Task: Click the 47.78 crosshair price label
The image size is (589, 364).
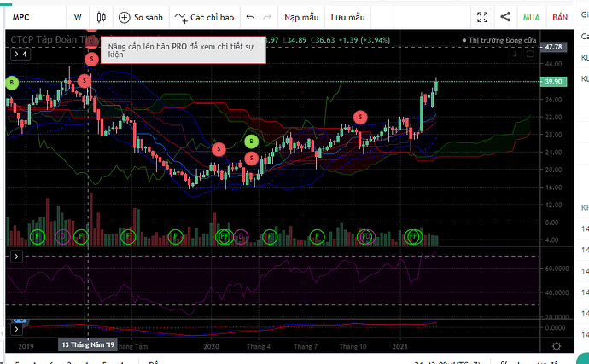Action: click(553, 47)
